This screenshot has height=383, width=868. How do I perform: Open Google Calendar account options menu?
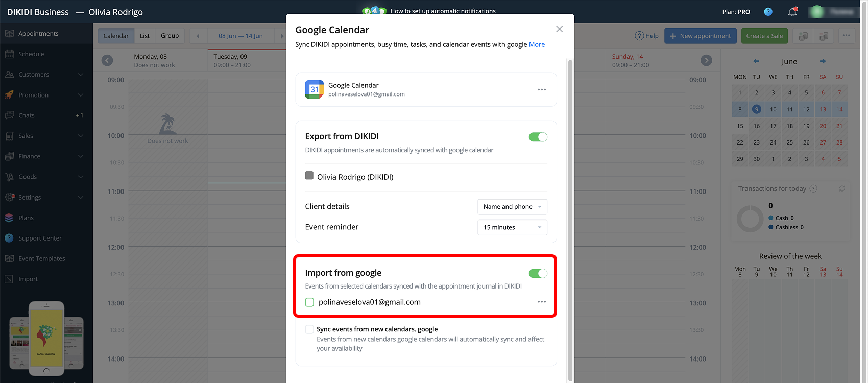coord(542,89)
